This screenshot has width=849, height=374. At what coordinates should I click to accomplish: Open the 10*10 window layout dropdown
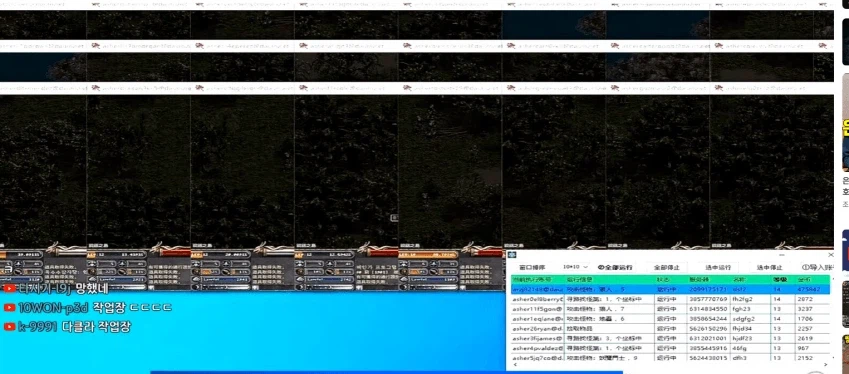tap(576, 267)
